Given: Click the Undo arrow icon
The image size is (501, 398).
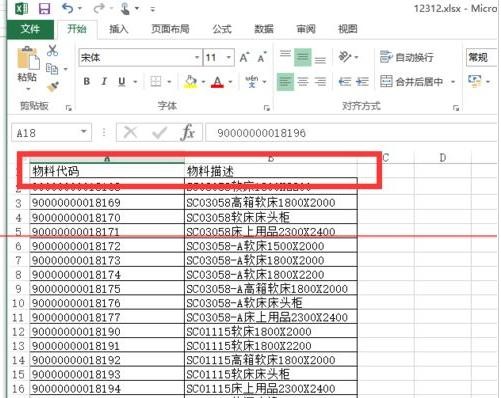Looking at the screenshot, I should coord(68,8).
